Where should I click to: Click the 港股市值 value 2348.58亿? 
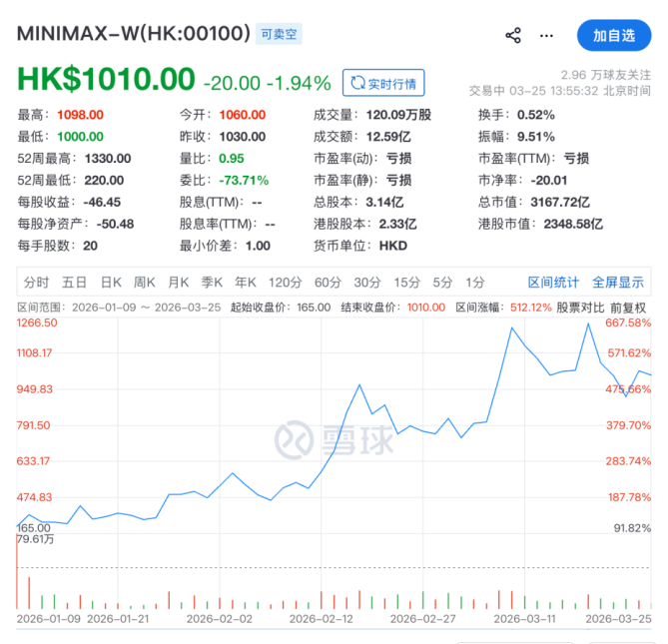573,224
